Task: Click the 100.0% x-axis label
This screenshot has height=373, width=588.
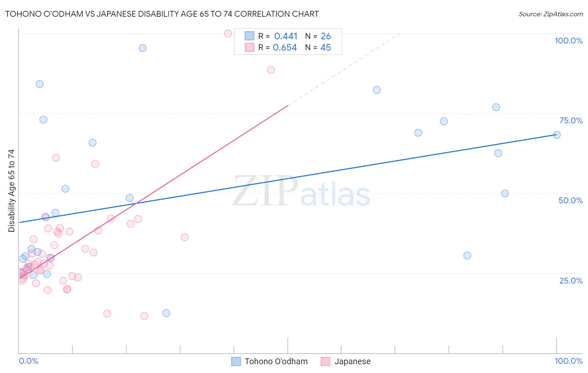Action: coord(568,361)
